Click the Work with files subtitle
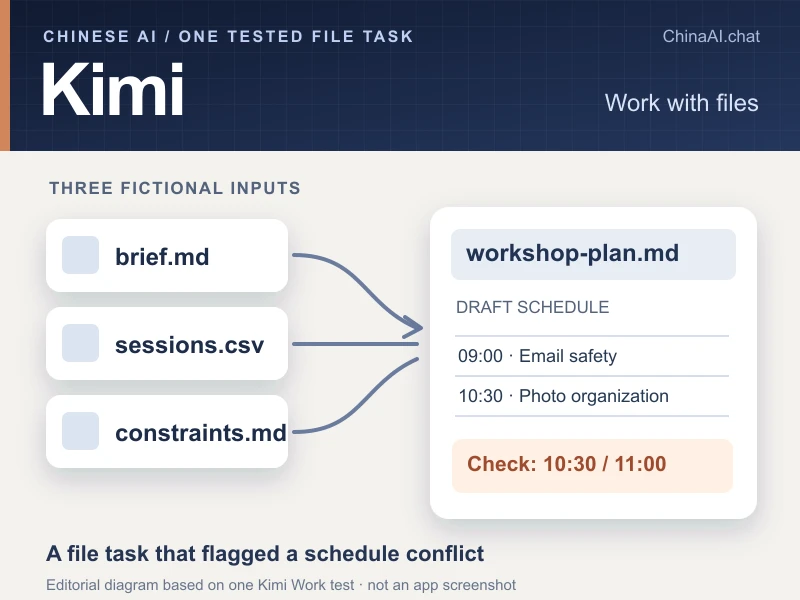 point(681,103)
